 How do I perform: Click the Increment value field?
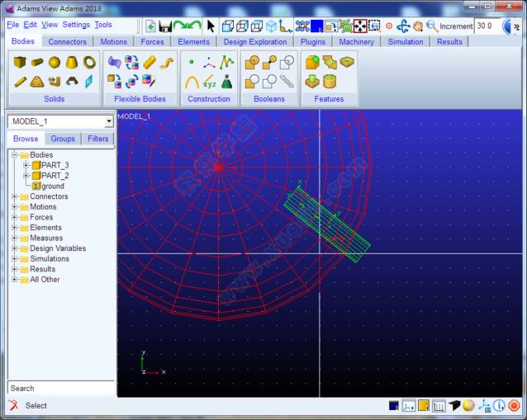(x=488, y=26)
